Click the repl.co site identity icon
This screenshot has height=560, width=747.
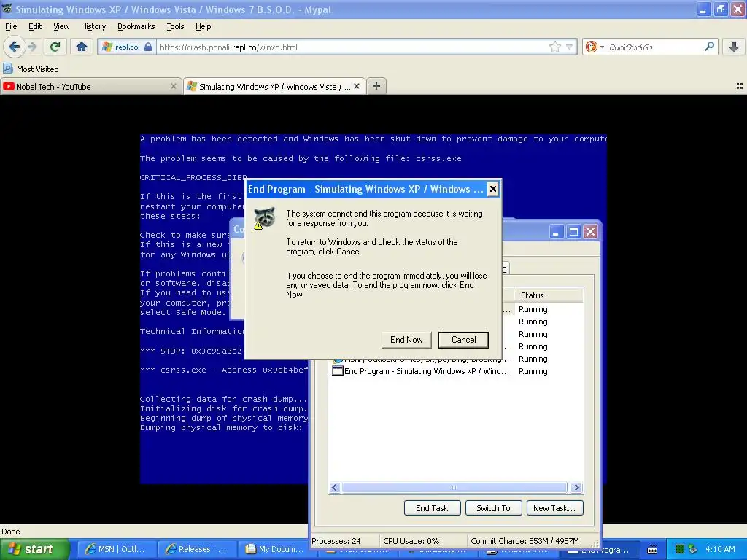(x=108, y=47)
